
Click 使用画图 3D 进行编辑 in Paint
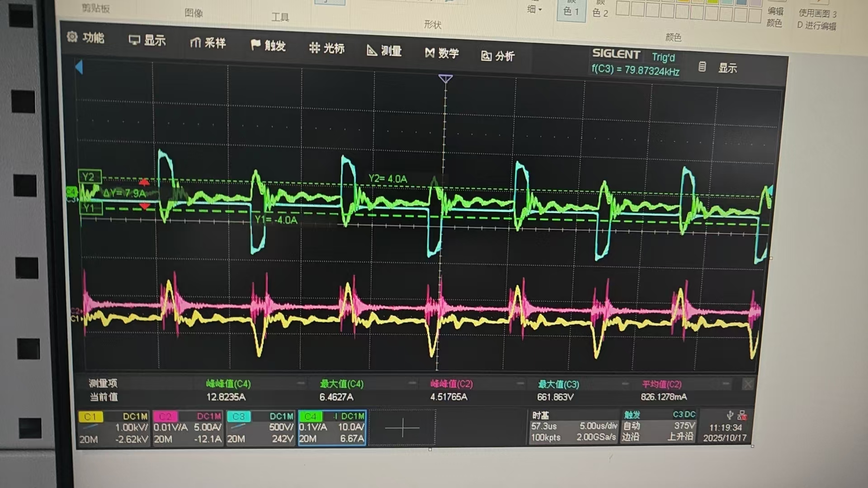816,19
